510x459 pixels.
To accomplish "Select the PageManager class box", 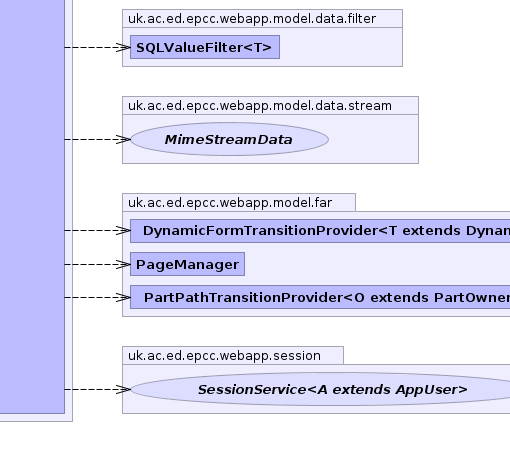I will pos(187,264).
